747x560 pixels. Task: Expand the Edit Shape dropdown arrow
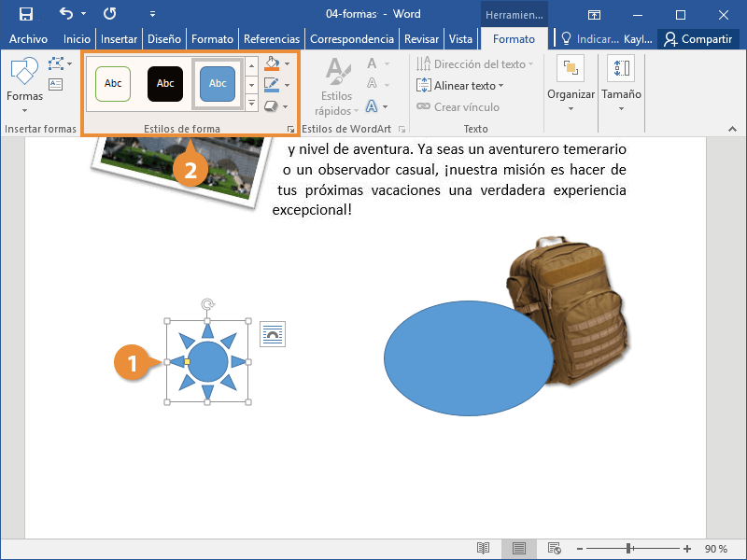[69, 63]
